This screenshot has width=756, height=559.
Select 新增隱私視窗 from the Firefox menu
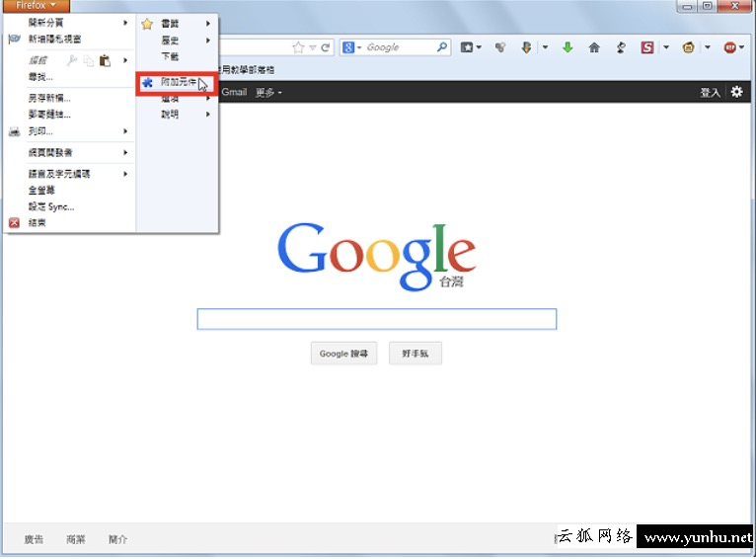tap(54, 40)
